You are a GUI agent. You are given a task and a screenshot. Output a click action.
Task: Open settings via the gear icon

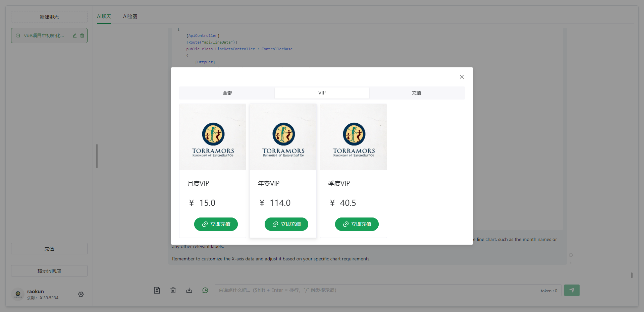[81, 294]
